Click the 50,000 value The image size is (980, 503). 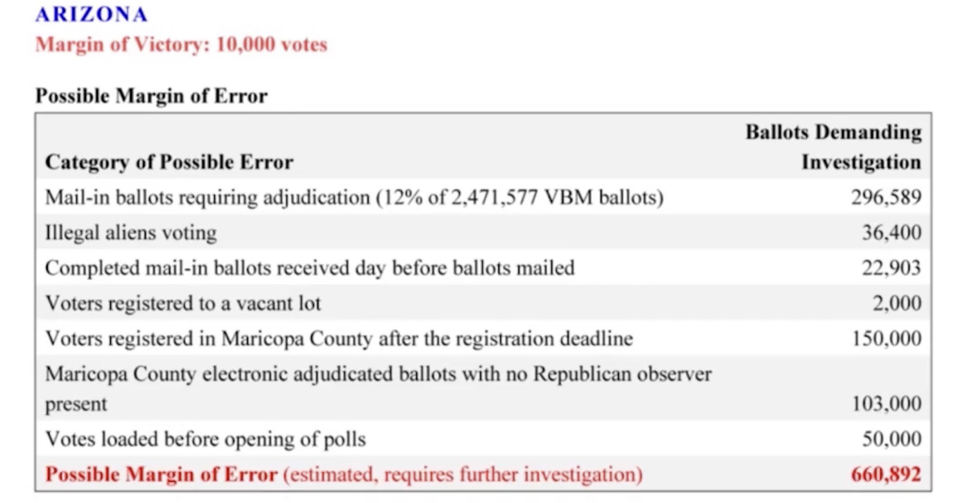click(x=892, y=439)
